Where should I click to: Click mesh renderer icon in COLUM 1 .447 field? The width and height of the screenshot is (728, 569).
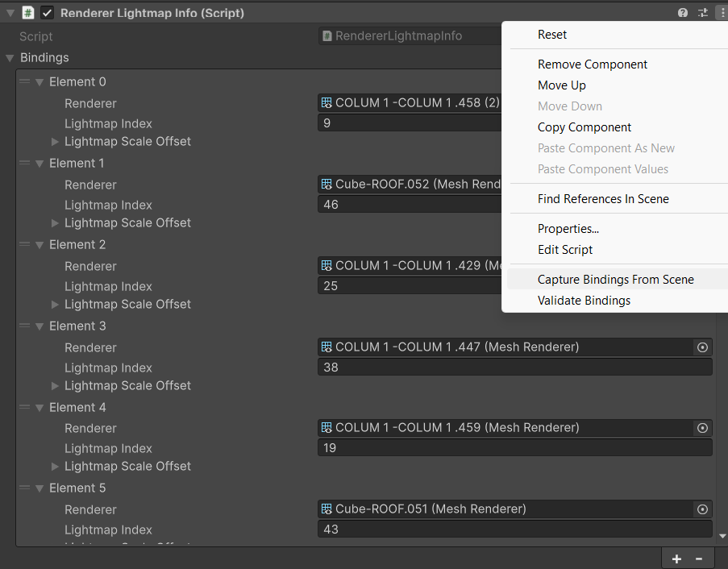(x=327, y=347)
